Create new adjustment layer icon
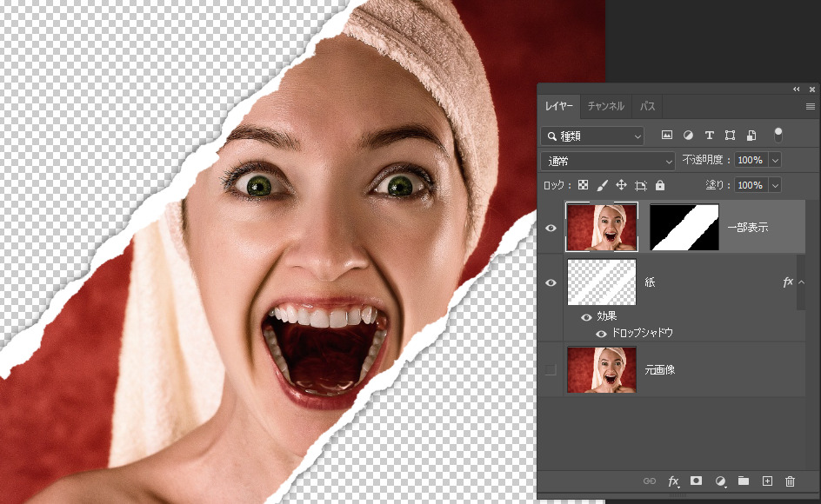Image resolution: width=821 pixels, height=504 pixels. tap(720, 481)
